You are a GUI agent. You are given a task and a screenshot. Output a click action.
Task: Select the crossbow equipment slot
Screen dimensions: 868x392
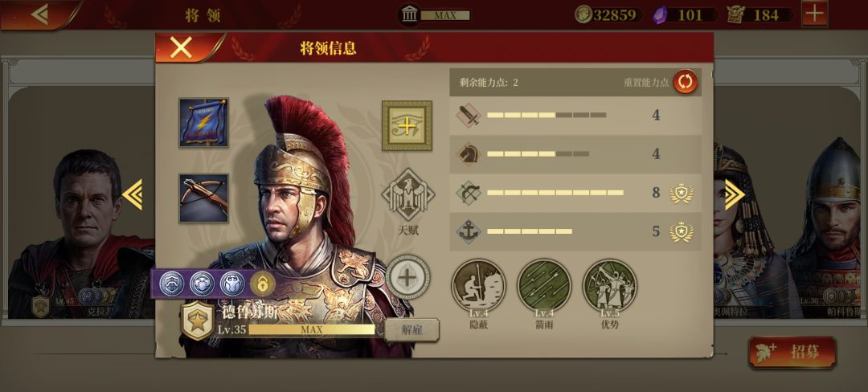click(x=203, y=198)
